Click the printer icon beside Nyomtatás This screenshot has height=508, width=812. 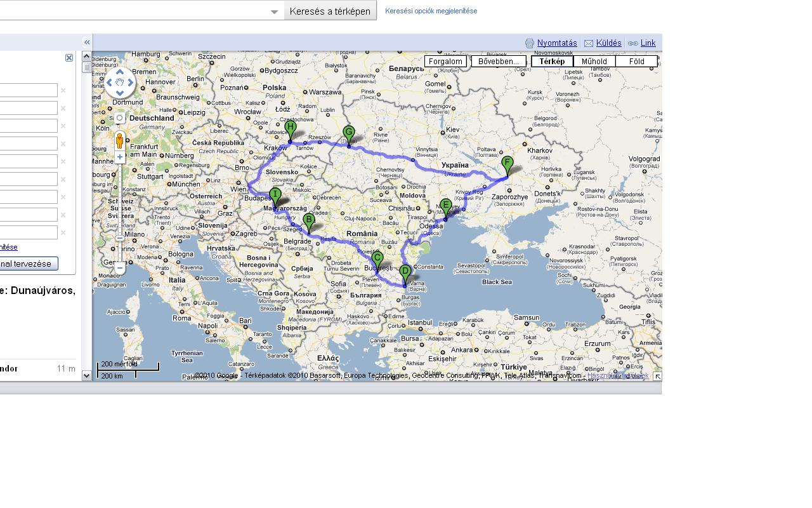530,43
